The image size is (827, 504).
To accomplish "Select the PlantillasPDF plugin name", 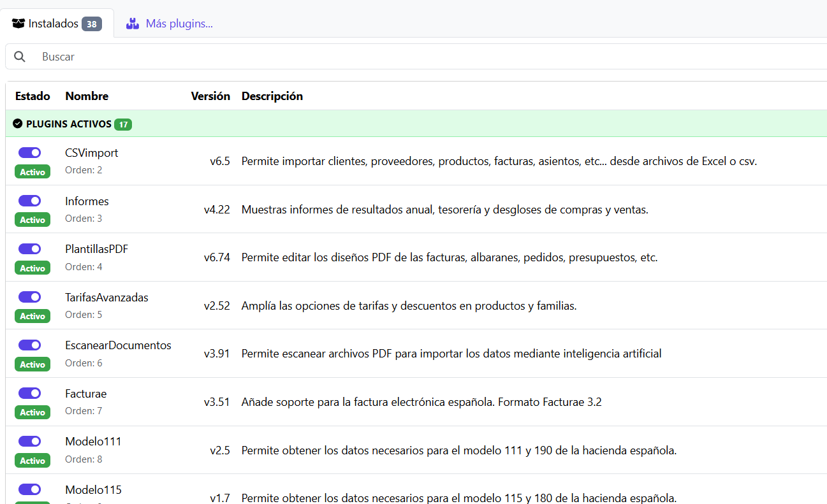I will [96, 249].
